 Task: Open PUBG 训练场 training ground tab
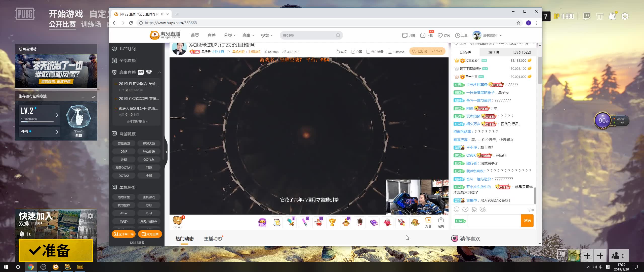(x=91, y=24)
